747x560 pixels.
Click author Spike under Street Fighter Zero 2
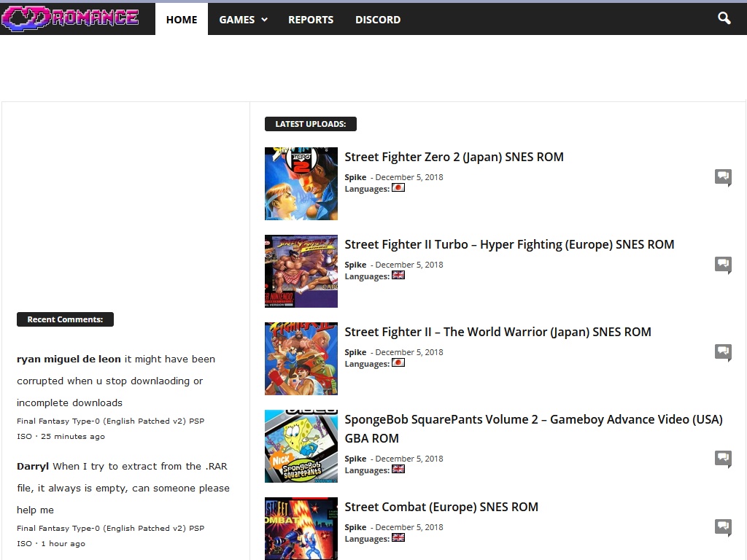(x=355, y=177)
